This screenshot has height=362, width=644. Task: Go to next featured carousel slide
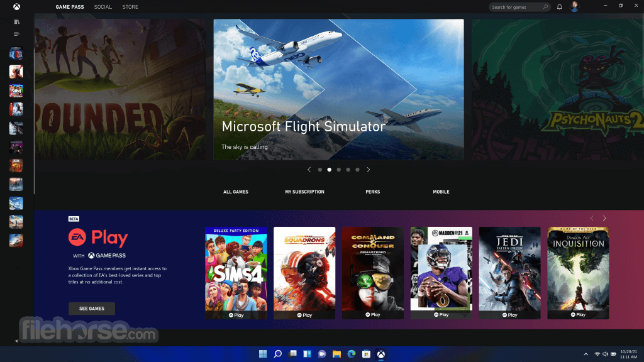[x=369, y=170]
